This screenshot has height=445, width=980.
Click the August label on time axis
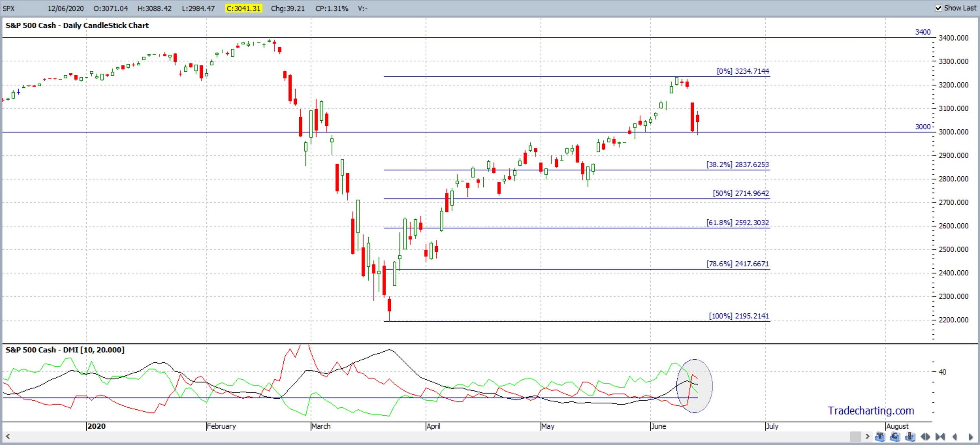tap(897, 426)
